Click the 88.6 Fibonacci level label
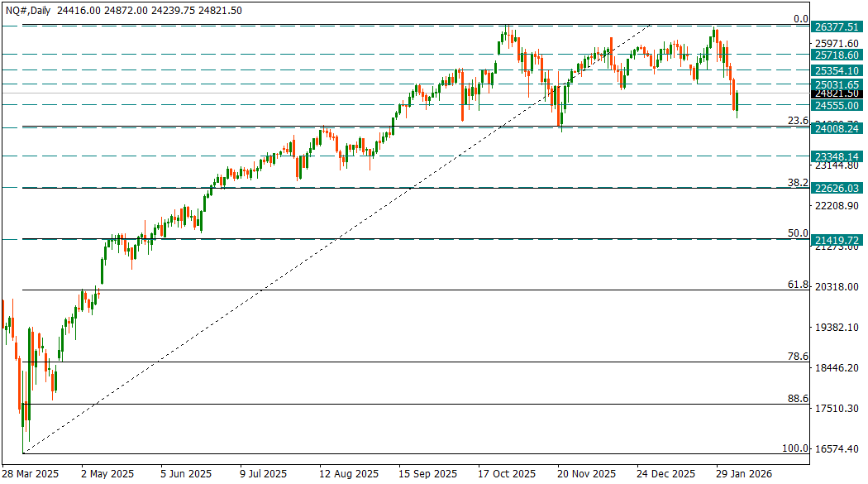The height and width of the screenshot is (484, 868). point(797,398)
